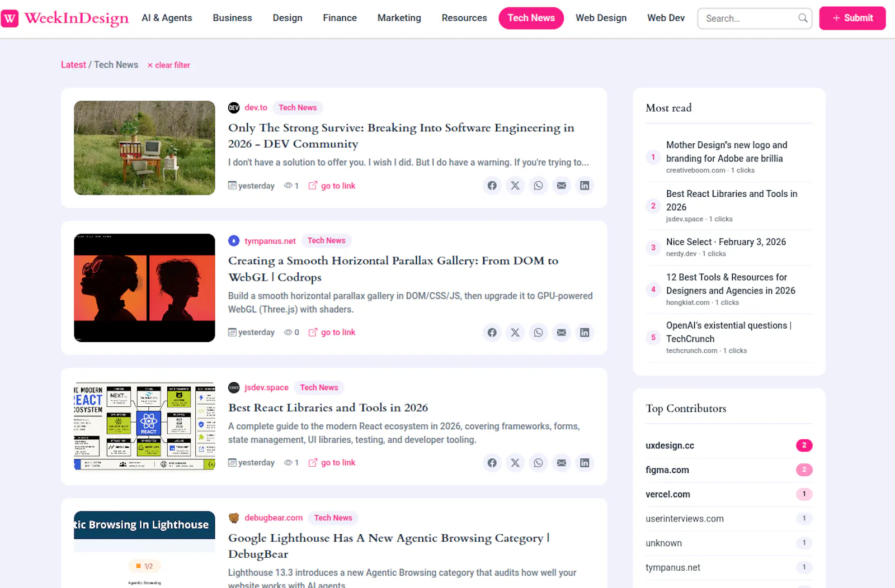This screenshot has height=588, width=895.
Task: Open the React ecosystem chart thumbnail
Action: [144, 427]
